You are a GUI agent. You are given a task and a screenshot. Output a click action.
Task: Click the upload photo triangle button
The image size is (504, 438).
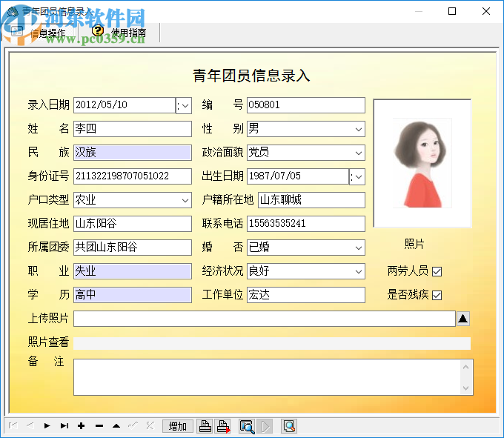click(462, 319)
